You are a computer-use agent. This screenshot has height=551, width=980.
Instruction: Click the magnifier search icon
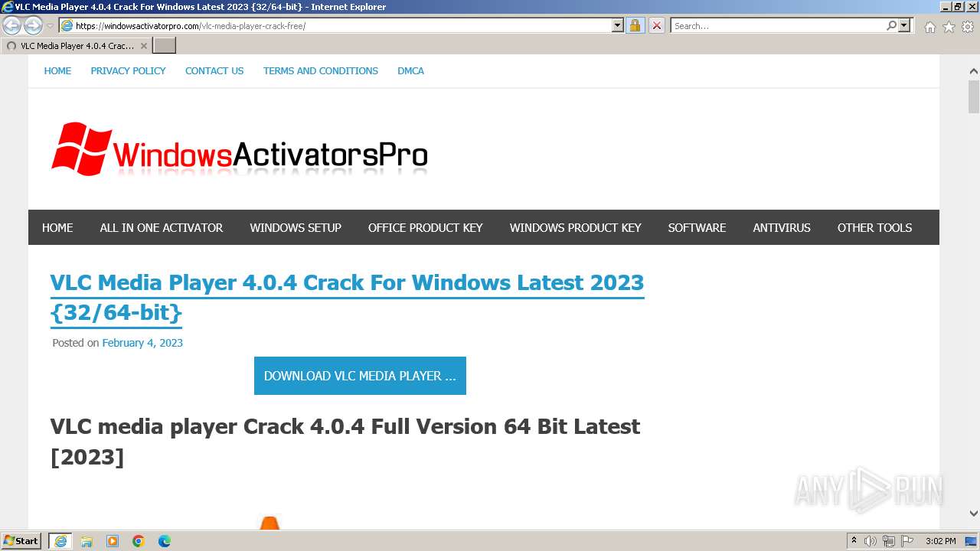click(892, 25)
